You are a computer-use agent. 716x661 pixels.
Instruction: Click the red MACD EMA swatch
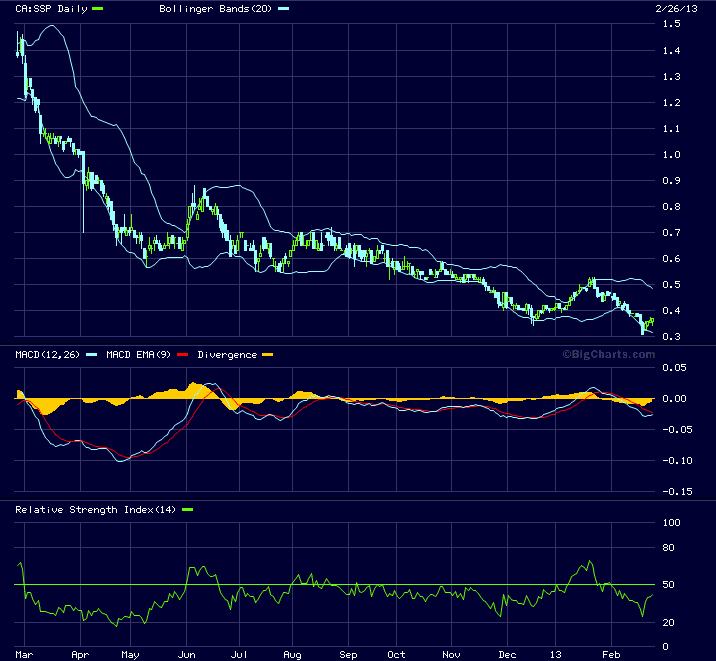pos(182,355)
